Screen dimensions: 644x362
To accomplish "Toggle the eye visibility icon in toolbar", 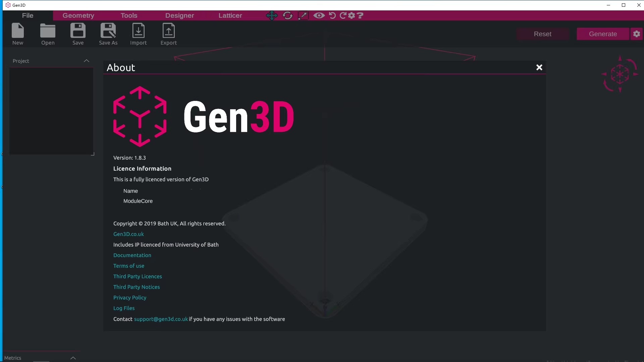I will click(x=319, y=15).
